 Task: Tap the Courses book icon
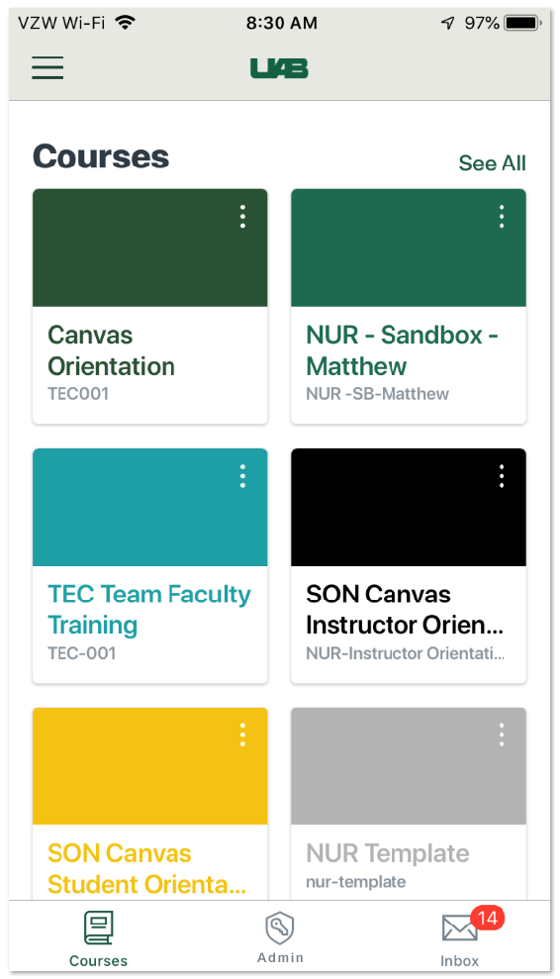pos(99,928)
